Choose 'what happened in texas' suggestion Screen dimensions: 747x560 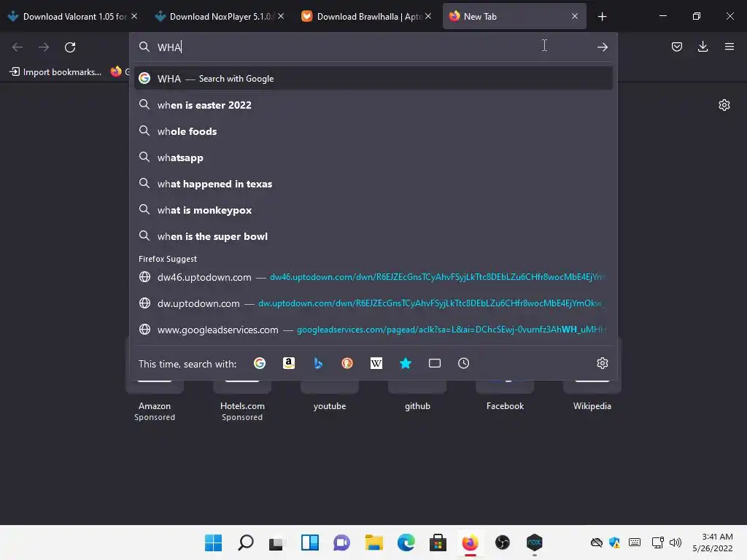(x=373, y=184)
